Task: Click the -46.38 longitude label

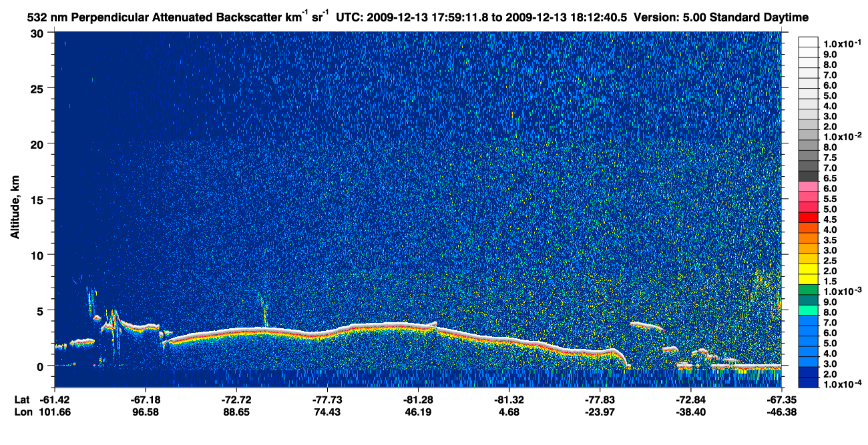Action: [781, 412]
